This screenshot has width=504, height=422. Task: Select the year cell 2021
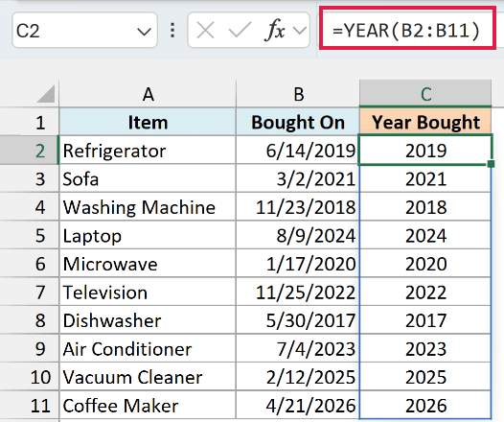pyautogui.click(x=425, y=178)
